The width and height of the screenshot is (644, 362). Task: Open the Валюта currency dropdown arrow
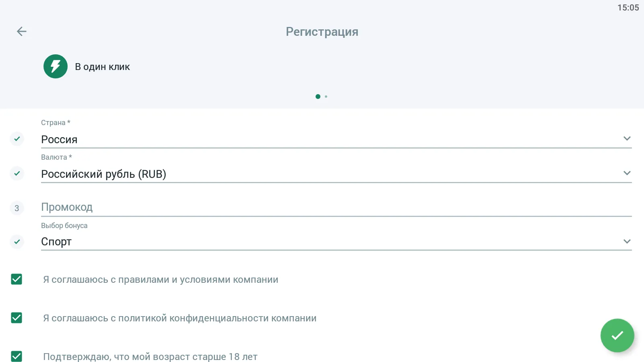click(x=627, y=173)
